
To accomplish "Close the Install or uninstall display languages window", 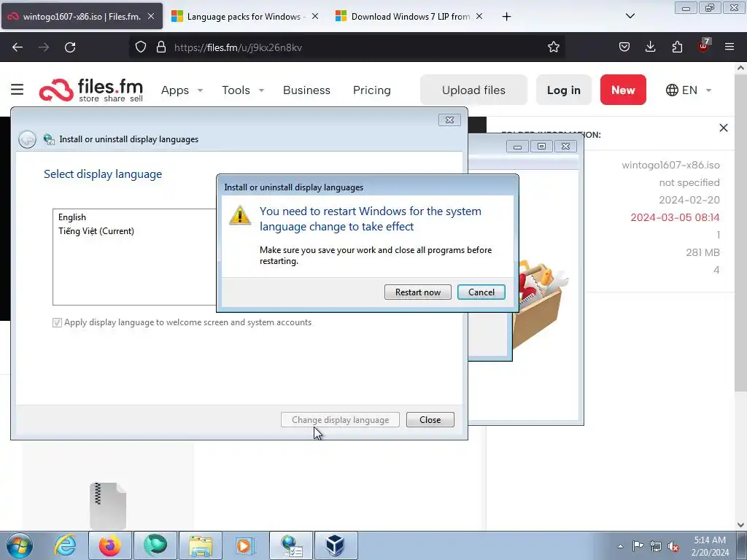I will click(x=449, y=120).
